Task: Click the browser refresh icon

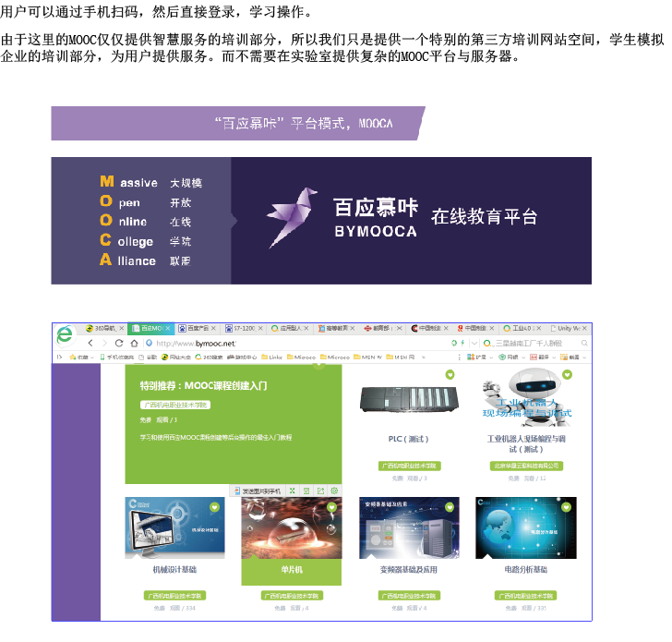Action: [120, 343]
